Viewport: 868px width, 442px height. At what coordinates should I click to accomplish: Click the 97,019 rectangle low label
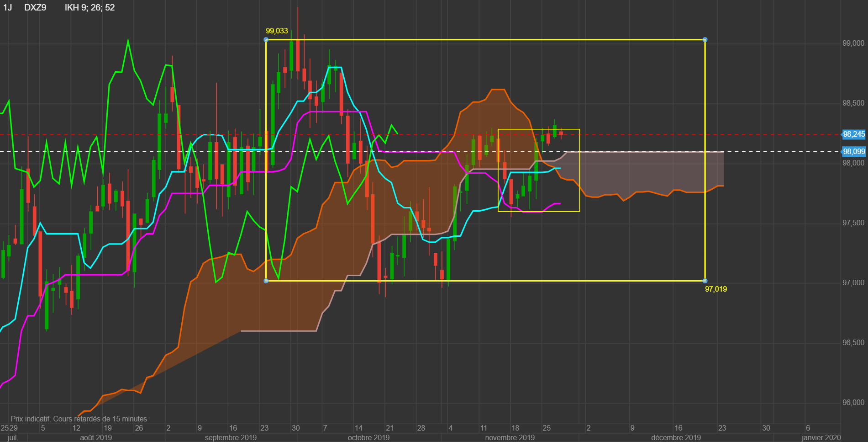[x=716, y=289]
